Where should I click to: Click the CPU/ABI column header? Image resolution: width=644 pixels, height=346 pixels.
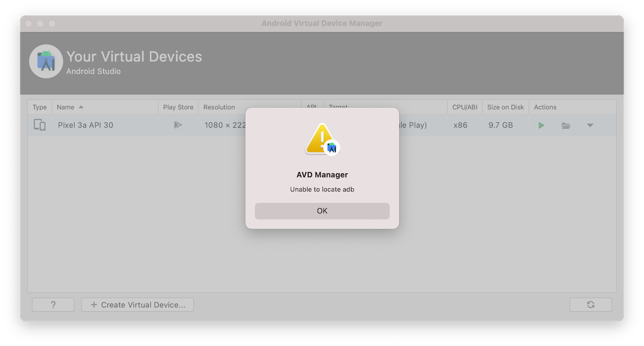pos(465,107)
